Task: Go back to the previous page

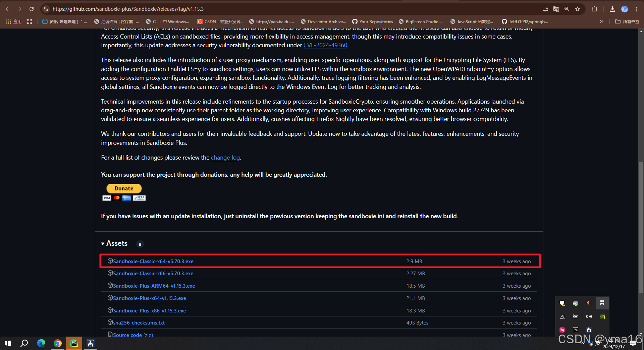Action: coord(7,9)
